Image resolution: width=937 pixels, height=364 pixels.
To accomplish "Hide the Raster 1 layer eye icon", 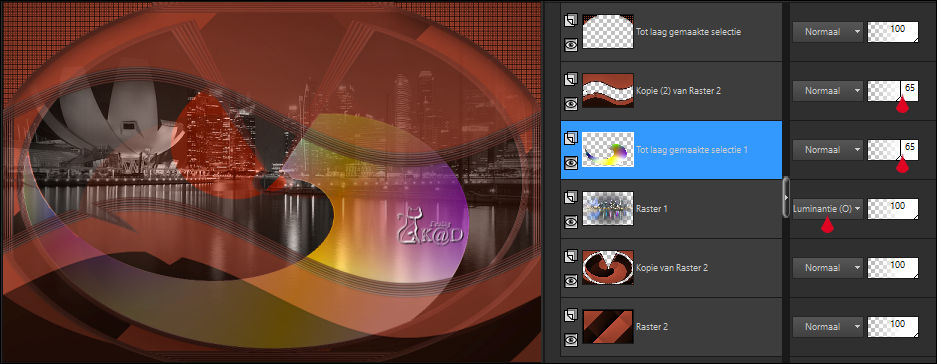I will click(x=571, y=222).
